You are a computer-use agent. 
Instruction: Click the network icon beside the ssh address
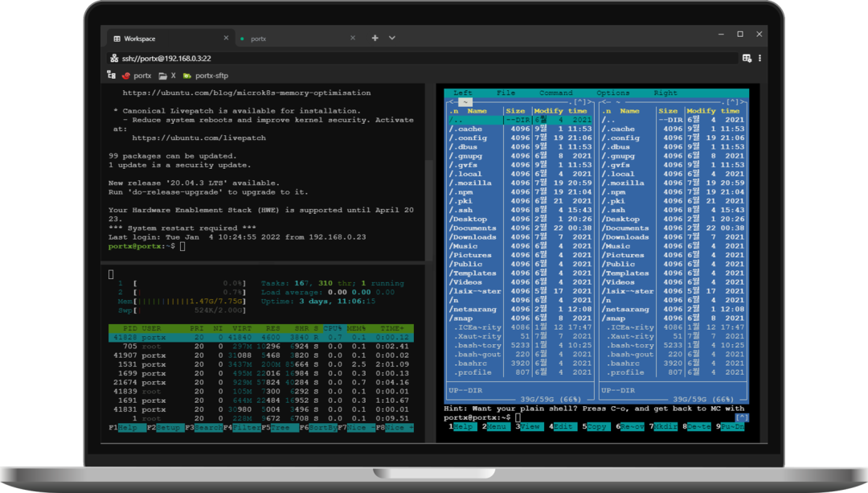(113, 58)
